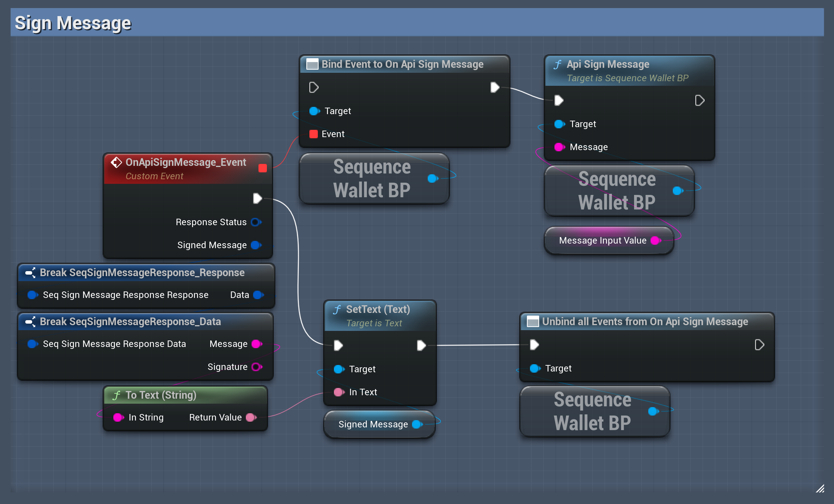
Task: Click the Bind Event node's output execution pin
Action: tap(495, 87)
